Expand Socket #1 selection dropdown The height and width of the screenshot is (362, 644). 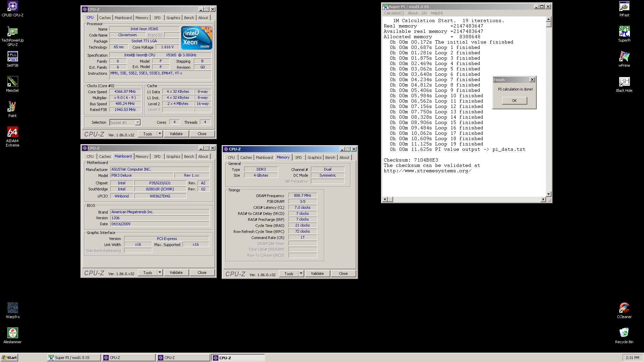(138, 123)
